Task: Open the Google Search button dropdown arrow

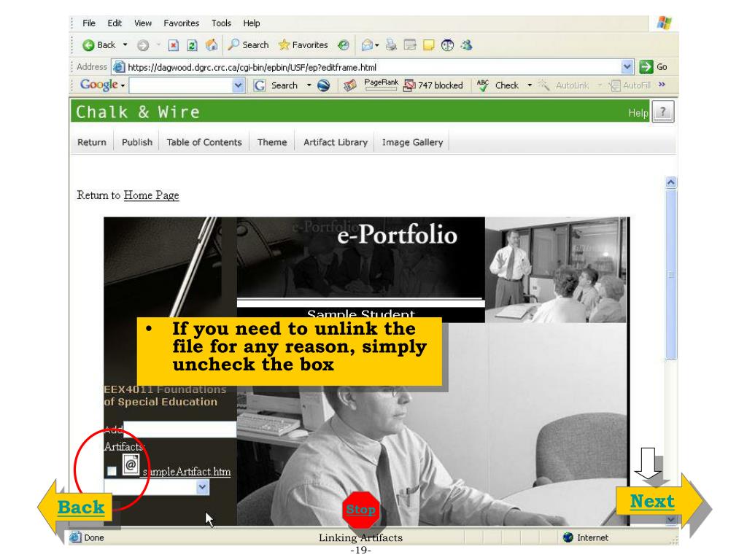Action: tap(309, 85)
